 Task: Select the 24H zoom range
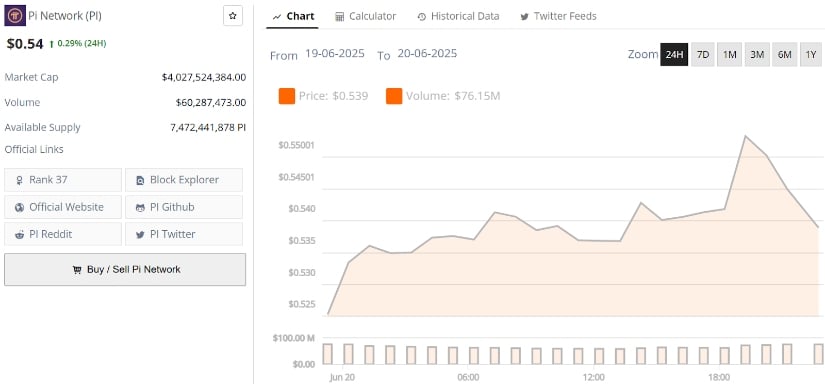point(674,54)
